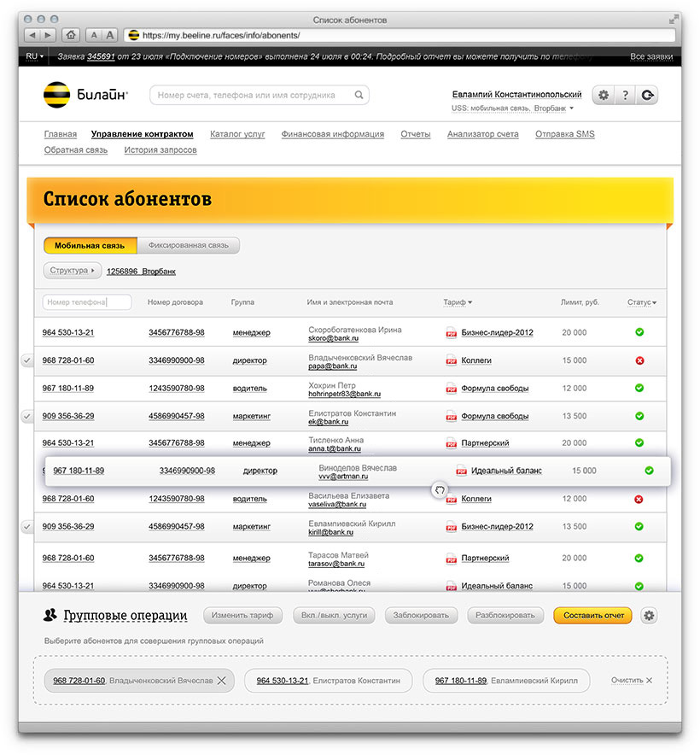Click red blocked status icon for Владыченковский

point(639,360)
